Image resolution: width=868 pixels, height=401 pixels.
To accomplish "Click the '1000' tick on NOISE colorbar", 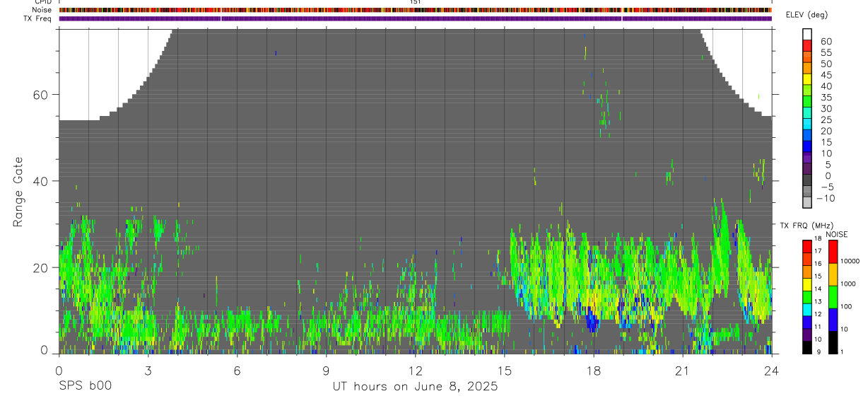I will [849, 284].
